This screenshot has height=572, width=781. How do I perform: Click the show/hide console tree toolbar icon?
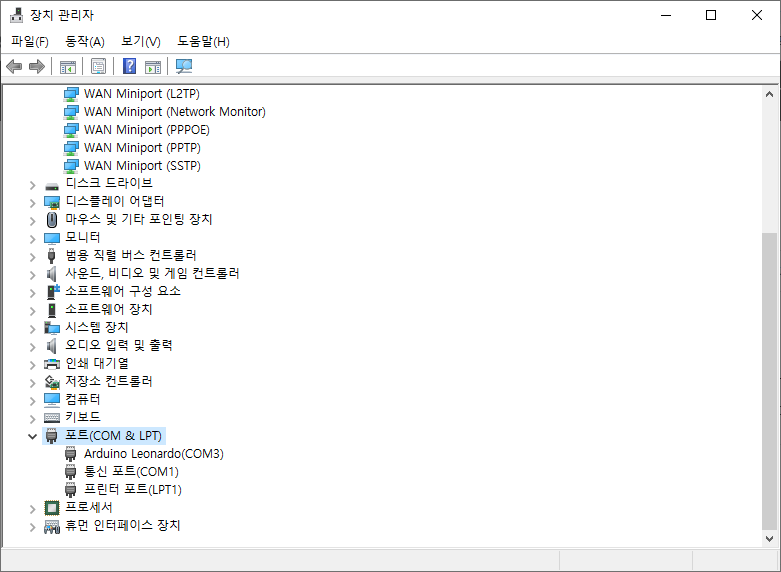click(x=68, y=66)
